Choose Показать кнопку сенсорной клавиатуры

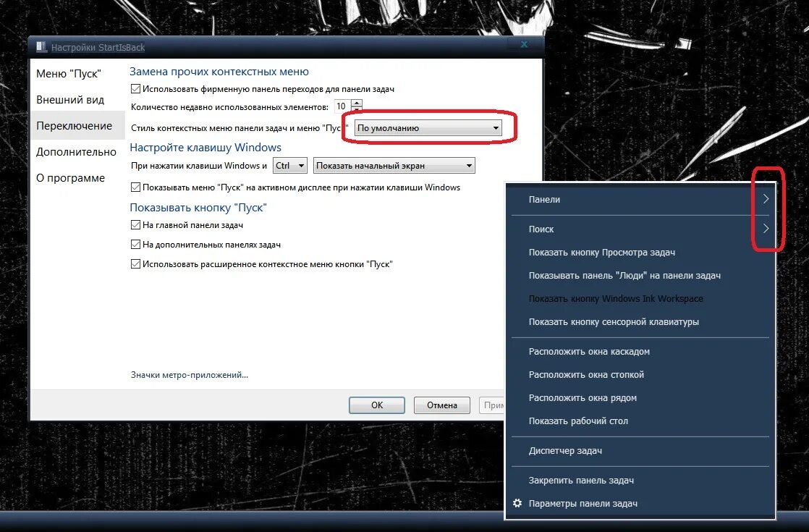point(640,322)
